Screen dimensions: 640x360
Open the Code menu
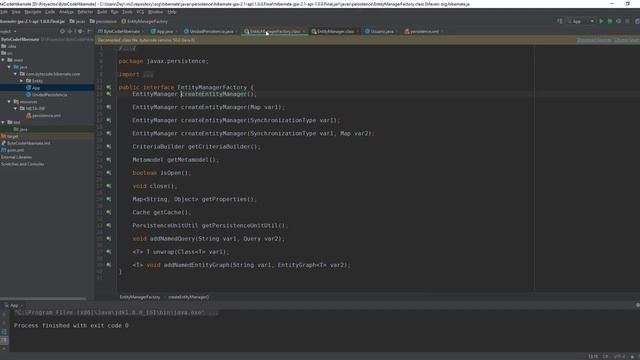[x=50, y=12]
